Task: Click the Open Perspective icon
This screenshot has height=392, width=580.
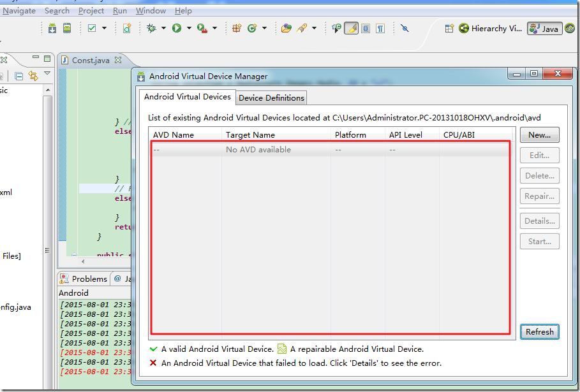Action: [449, 29]
